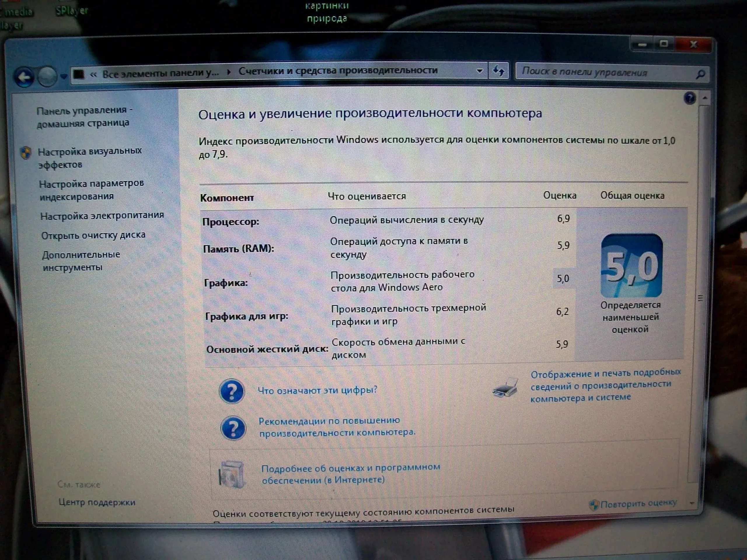Open 'Центр поддержки' link
This screenshot has width=747, height=560.
pyautogui.click(x=97, y=502)
